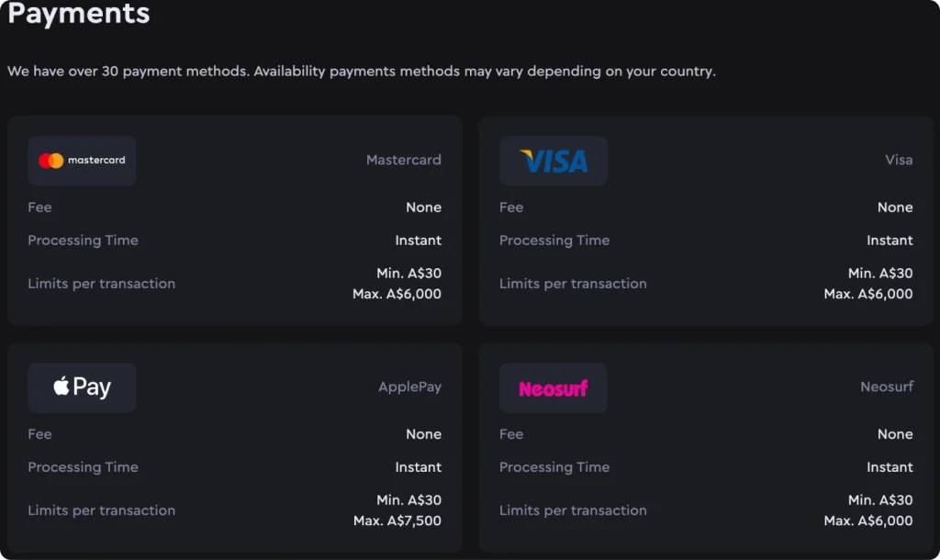
Task: Click the Visa logo icon
Action: [x=554, y=162]
